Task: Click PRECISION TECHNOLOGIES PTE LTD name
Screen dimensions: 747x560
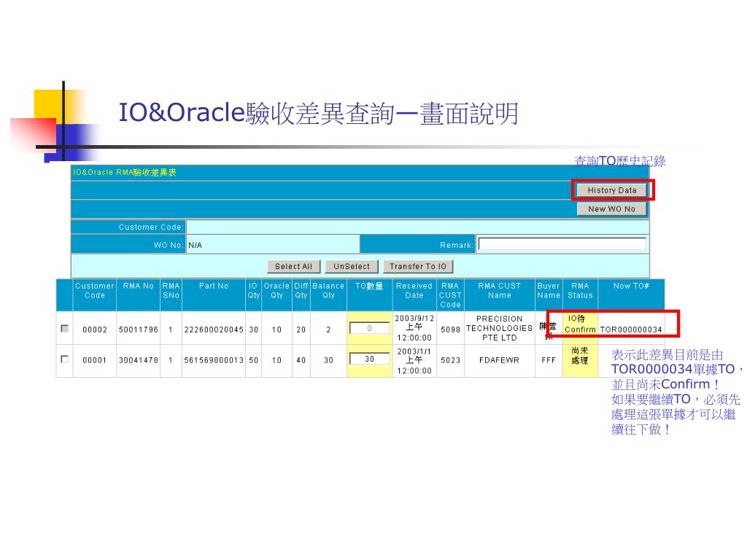Action: coord(499,328)
